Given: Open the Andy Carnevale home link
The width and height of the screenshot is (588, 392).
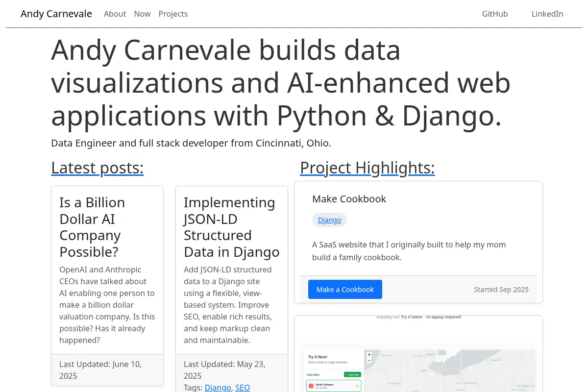Looking at the screenshot, I should [x=56, y=14].
